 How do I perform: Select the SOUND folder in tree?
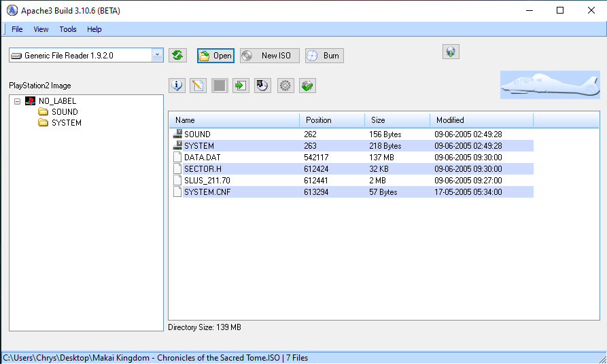(64, 112)
